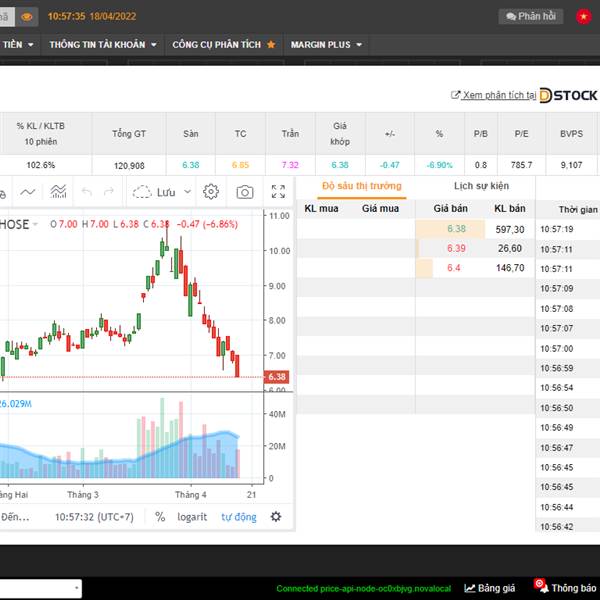Toggle tự động auto scale
Screen dimensions: 600x600
239,517
